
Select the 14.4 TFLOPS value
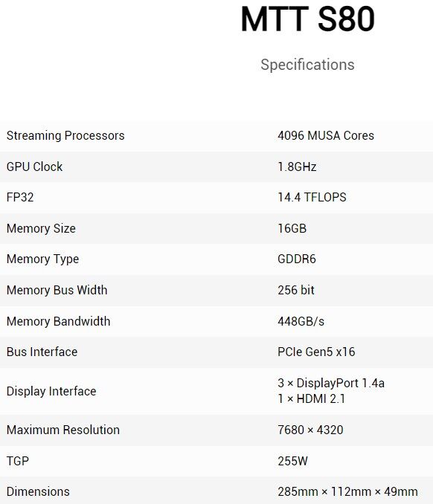[312, 197]
